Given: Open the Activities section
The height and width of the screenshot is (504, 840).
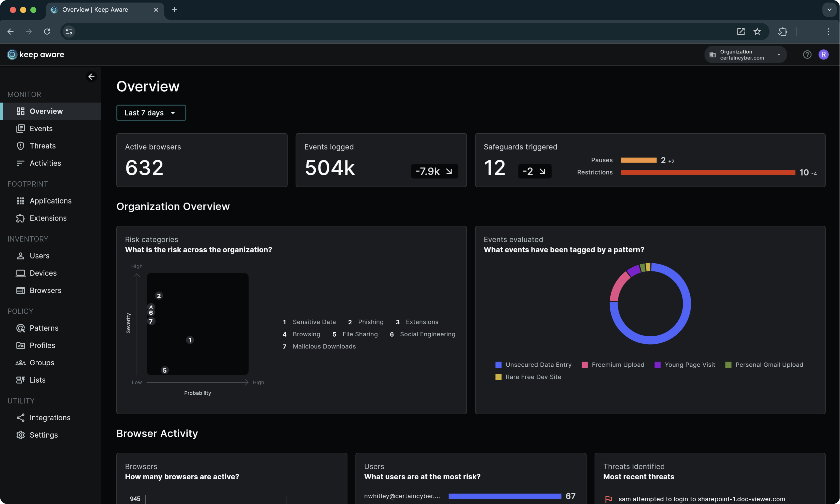Looking at the screenshot, I should [45, 163].
